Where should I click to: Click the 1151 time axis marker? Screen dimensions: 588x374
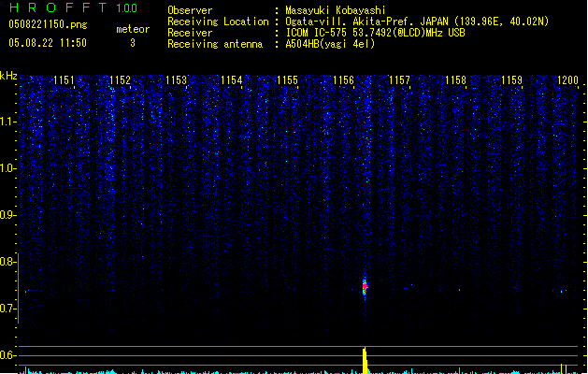pos(64,80)
